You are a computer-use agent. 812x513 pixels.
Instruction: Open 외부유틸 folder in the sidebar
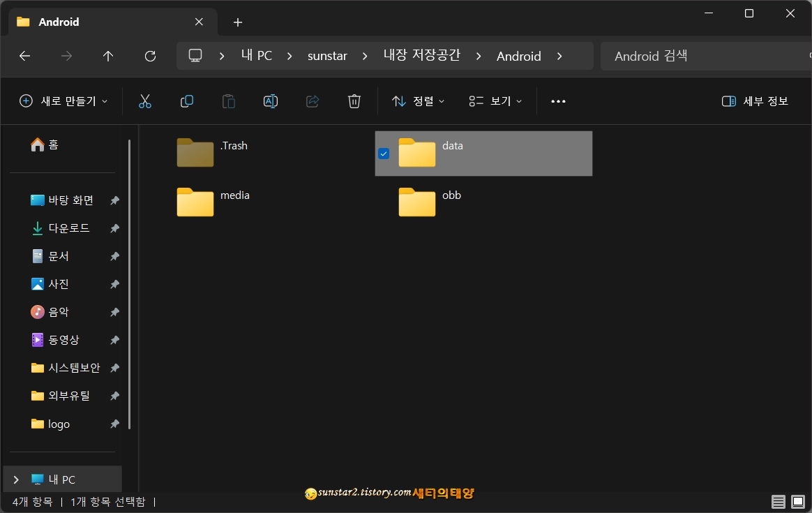pos(61,396)
